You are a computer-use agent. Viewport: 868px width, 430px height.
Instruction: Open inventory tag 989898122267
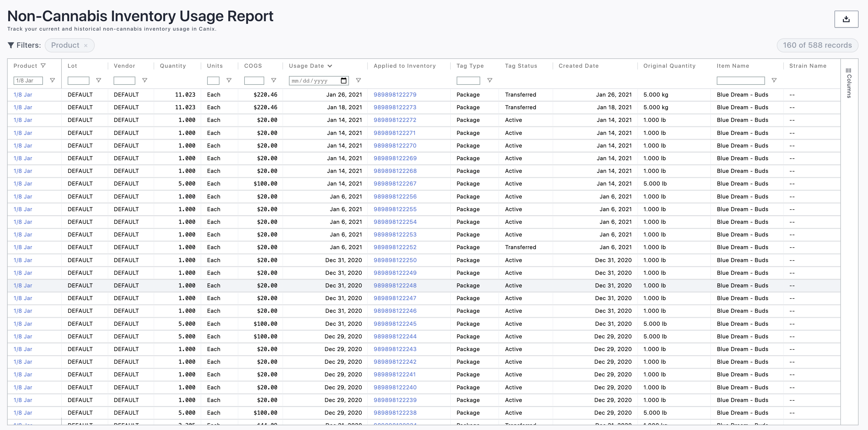point(395,184)
